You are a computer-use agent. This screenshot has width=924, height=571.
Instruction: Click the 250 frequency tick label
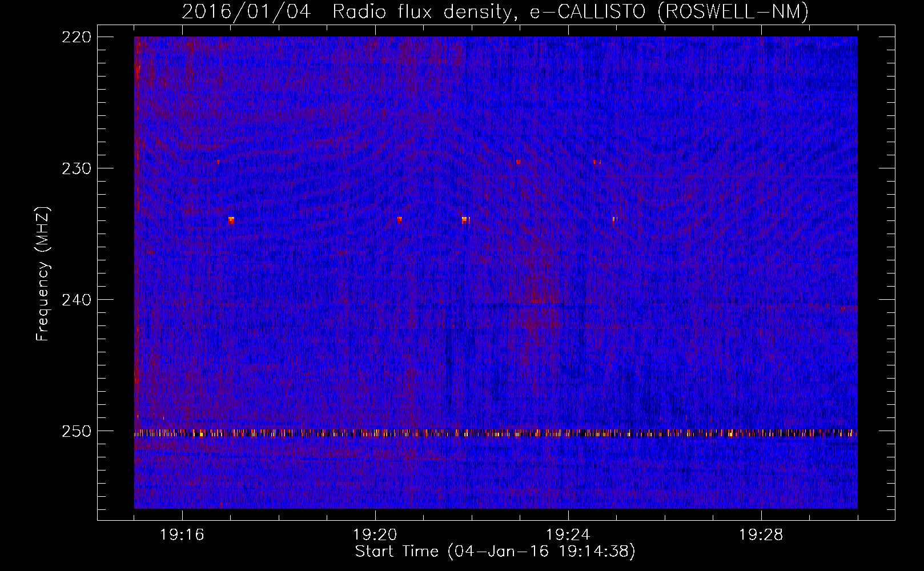(76, 431)
